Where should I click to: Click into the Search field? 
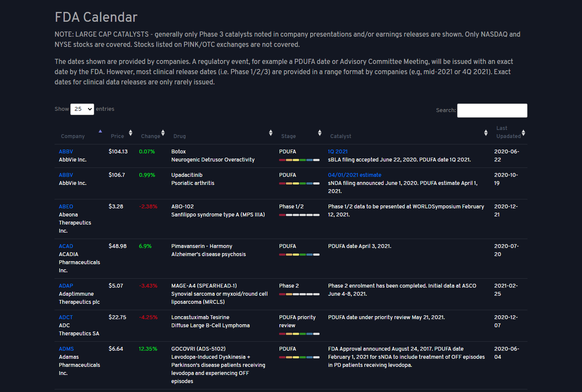coord(492,110)
